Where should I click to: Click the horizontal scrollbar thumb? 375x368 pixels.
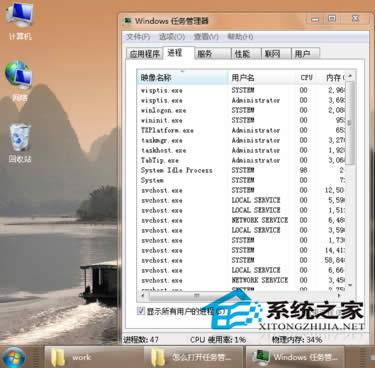[197, 295]
